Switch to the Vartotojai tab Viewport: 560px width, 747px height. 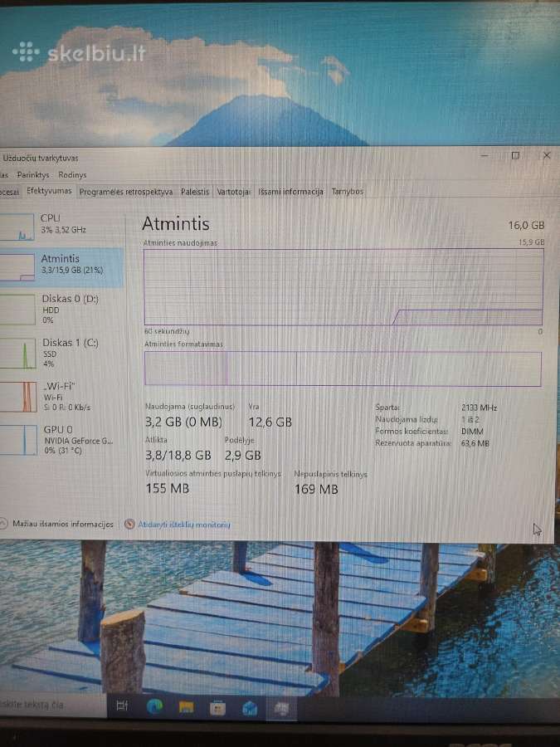(233, 192)
